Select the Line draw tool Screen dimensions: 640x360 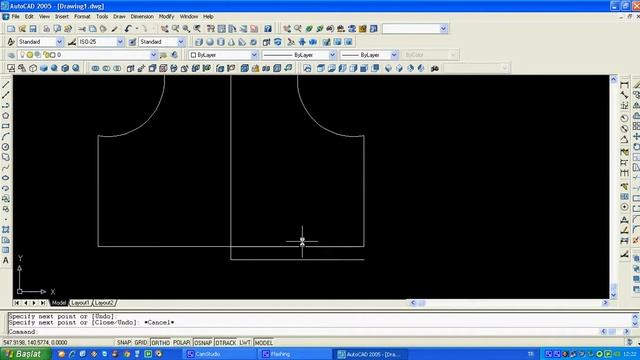[x=6, y=85]
